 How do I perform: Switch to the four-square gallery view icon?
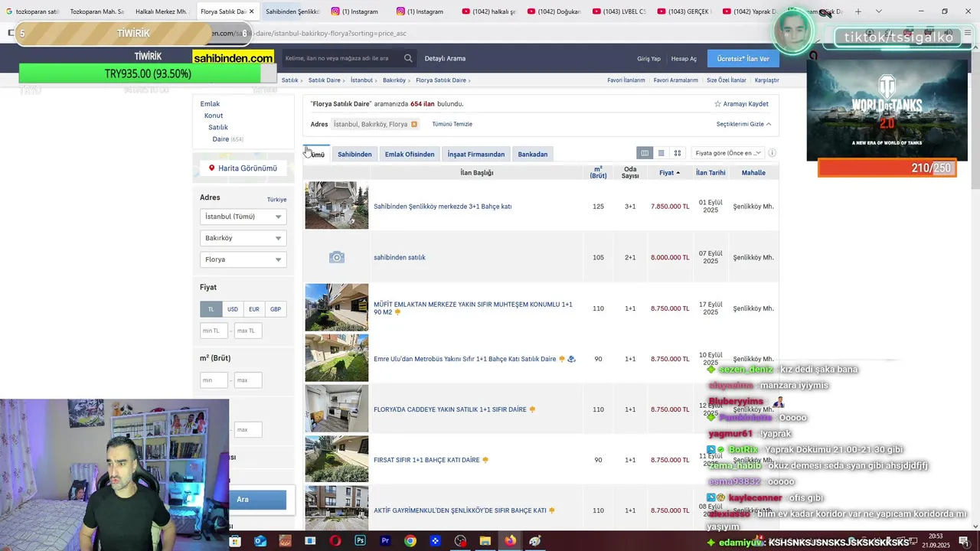pyautogui.click(x=678, y=153)
